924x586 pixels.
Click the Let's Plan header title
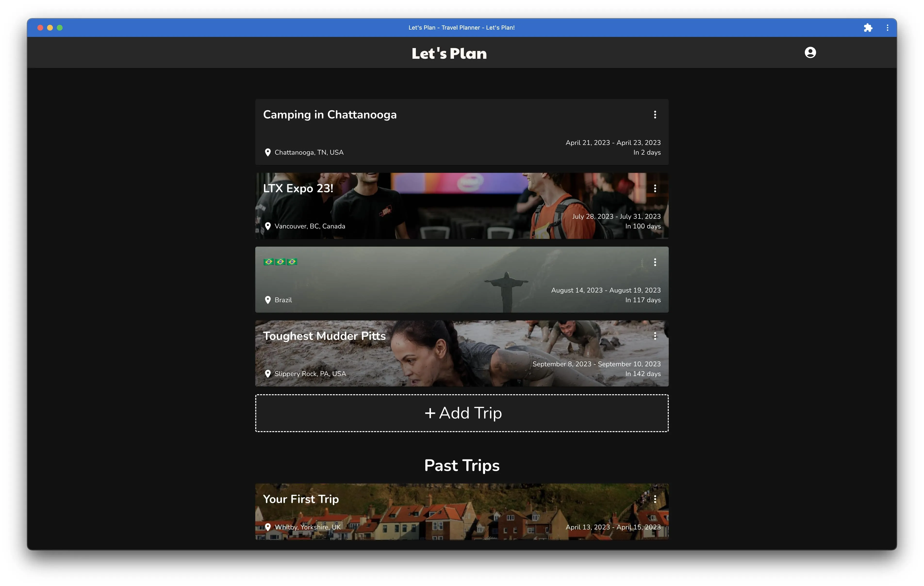click(449, 53)
